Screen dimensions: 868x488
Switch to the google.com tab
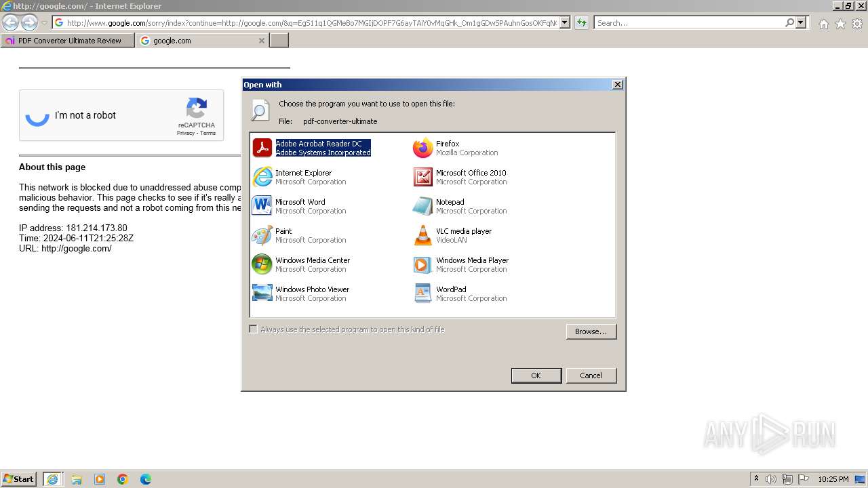pos(203,41)
